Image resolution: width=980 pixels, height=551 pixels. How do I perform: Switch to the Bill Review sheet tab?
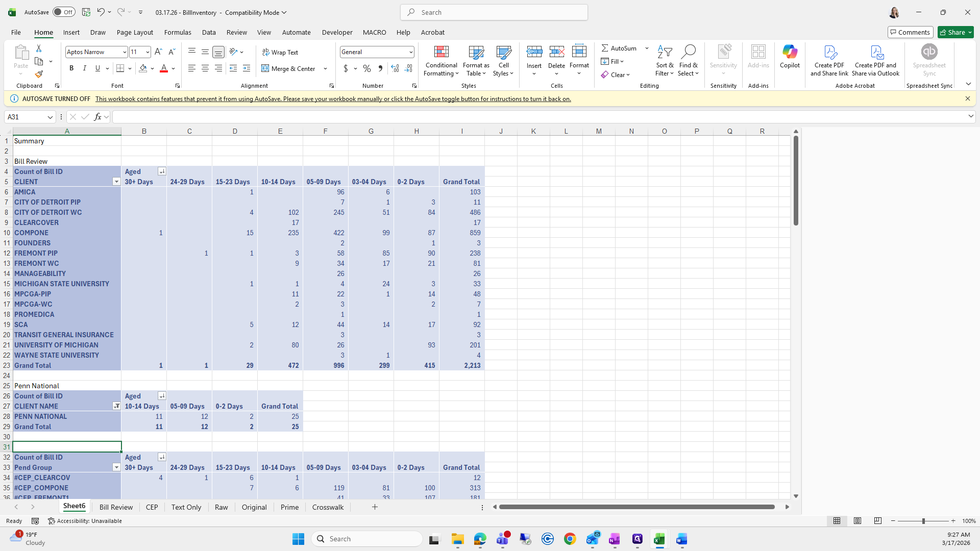tap(116, 507)
